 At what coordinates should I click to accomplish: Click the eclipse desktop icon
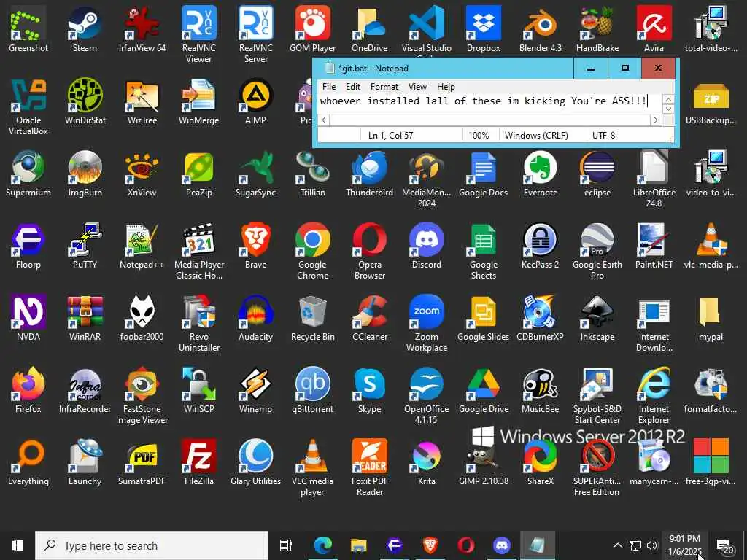[597, 174]
